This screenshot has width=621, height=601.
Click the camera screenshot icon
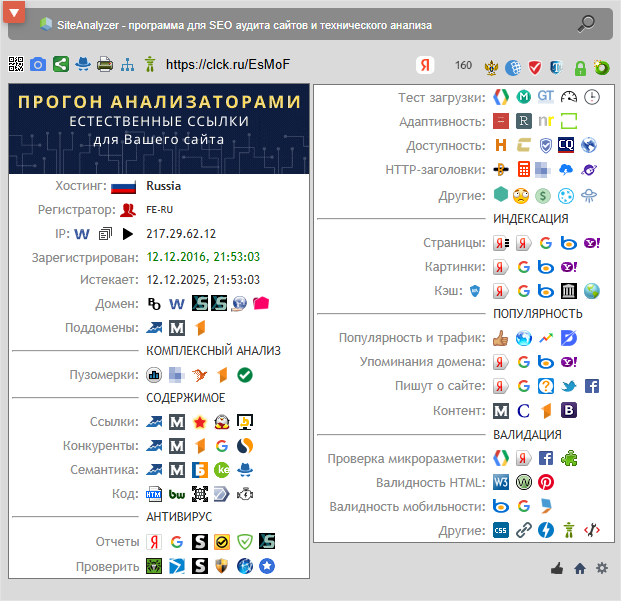click(x=38, y=64)
